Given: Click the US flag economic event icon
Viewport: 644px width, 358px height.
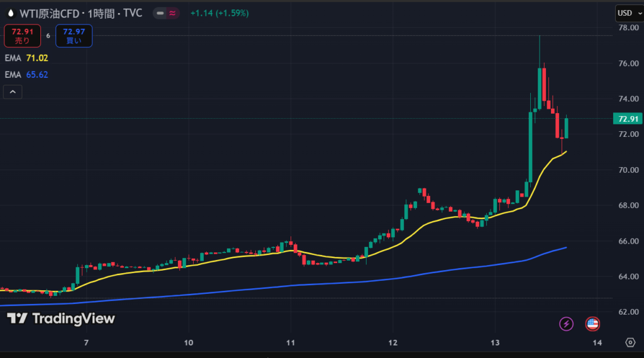Looking at the screenshot, I should point(592,324).
